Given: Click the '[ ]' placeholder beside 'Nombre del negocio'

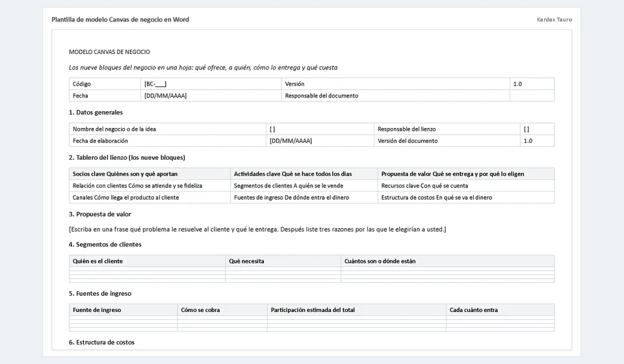Looking at the screenshot, I should pos(320,129).
